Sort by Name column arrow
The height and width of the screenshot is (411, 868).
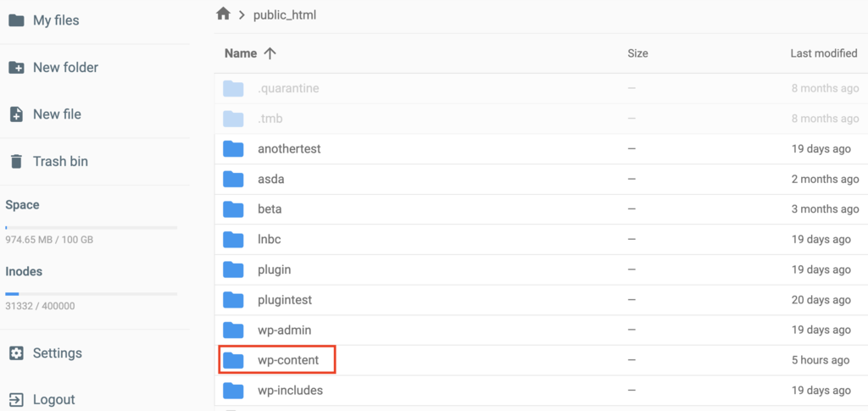(270, 53)
